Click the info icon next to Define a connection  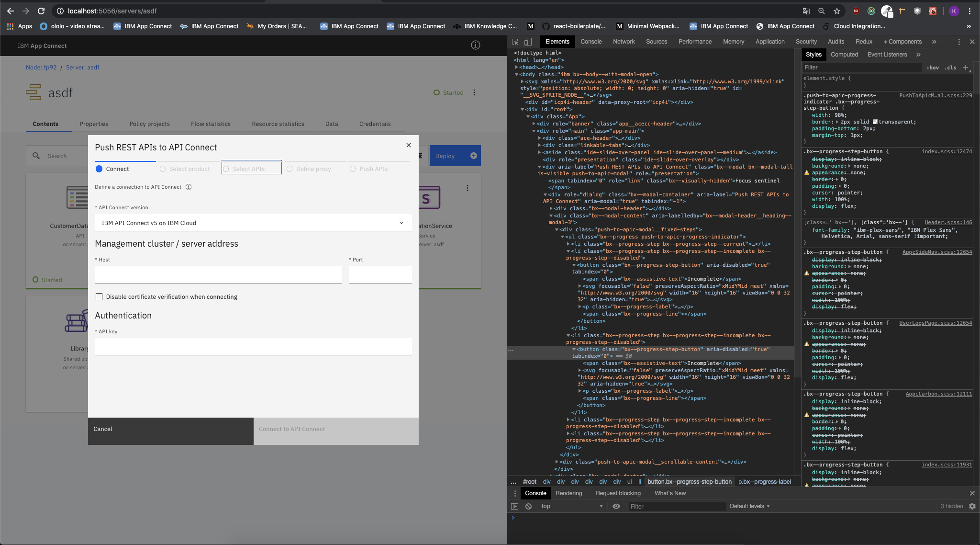pos(189,187)
